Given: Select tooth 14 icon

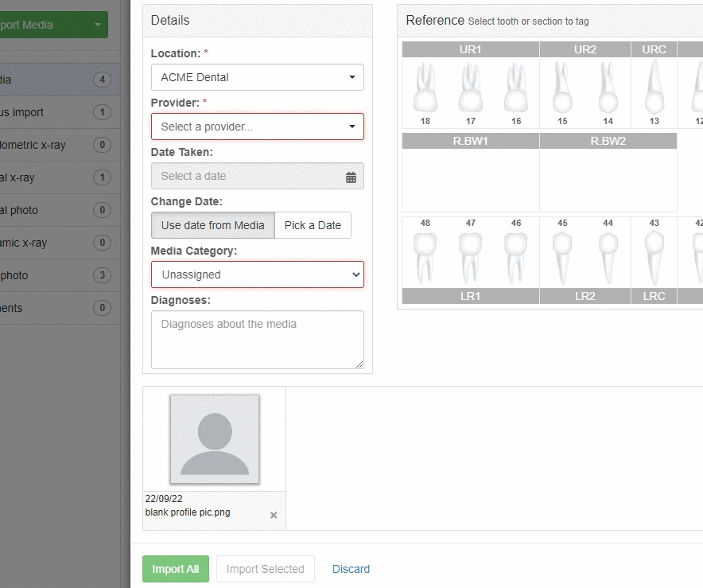Looking at the screenshot, I should pos(608,88).
